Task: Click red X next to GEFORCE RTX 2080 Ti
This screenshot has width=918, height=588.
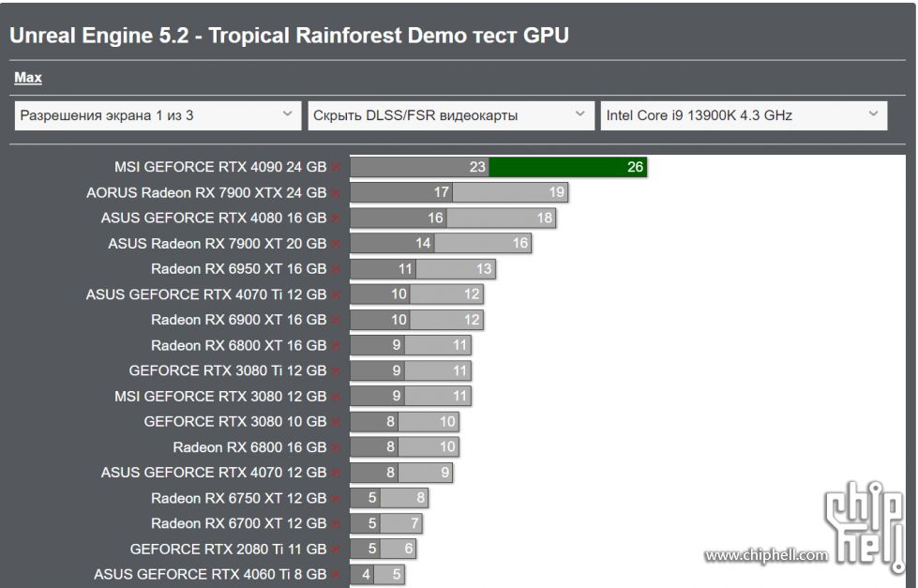Action: pyautogui.click(x=336, y=550)
